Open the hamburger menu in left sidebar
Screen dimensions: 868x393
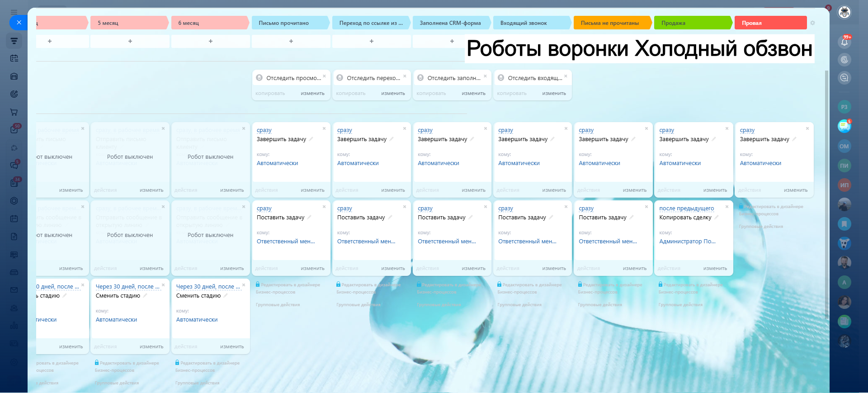14,12
